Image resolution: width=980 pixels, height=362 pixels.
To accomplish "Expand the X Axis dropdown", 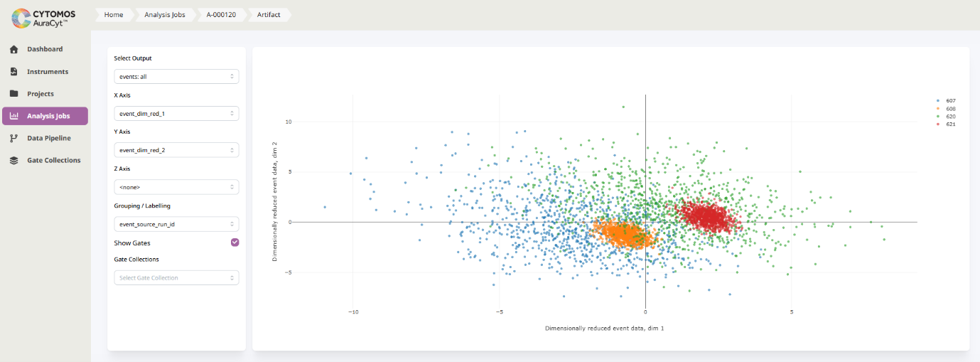I will 176,113.
